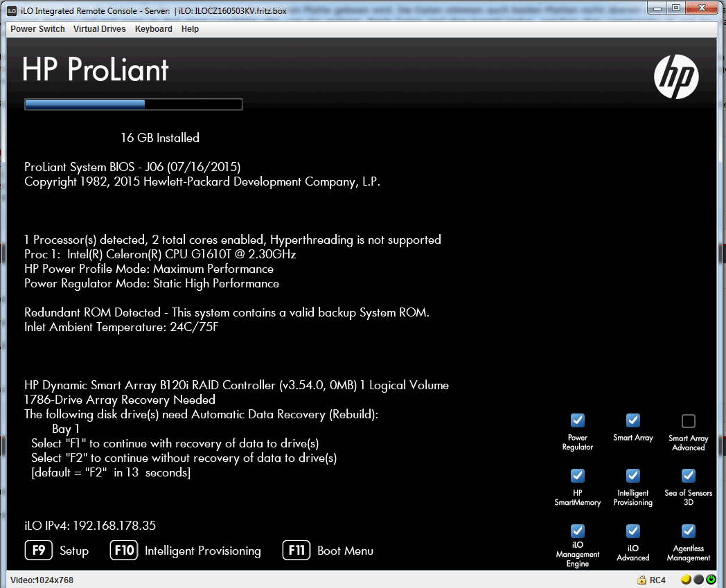Click the Power Regulator checkbox
The width and height of the screenshot is (726, 588).
pyautogui.click(x=577, y=420)
